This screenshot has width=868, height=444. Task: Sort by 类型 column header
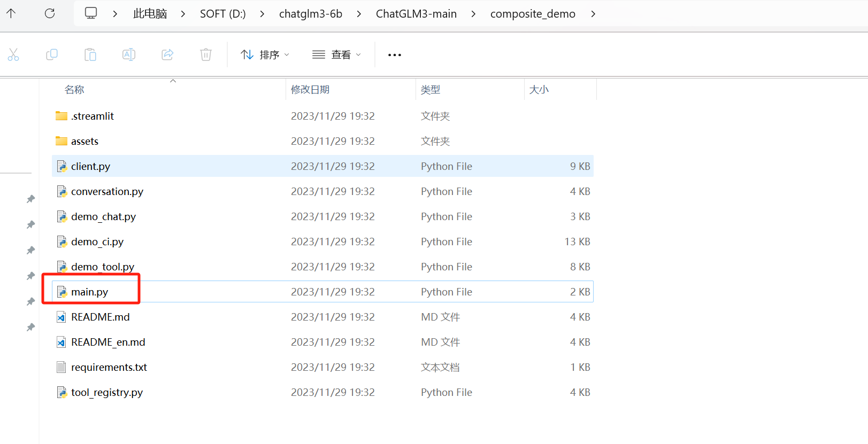click(x=431, y=90)
